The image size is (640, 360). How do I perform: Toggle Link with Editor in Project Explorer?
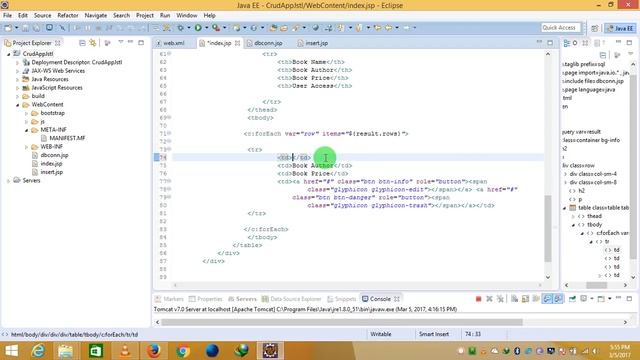pyautogui.click(x=93, y=43)
